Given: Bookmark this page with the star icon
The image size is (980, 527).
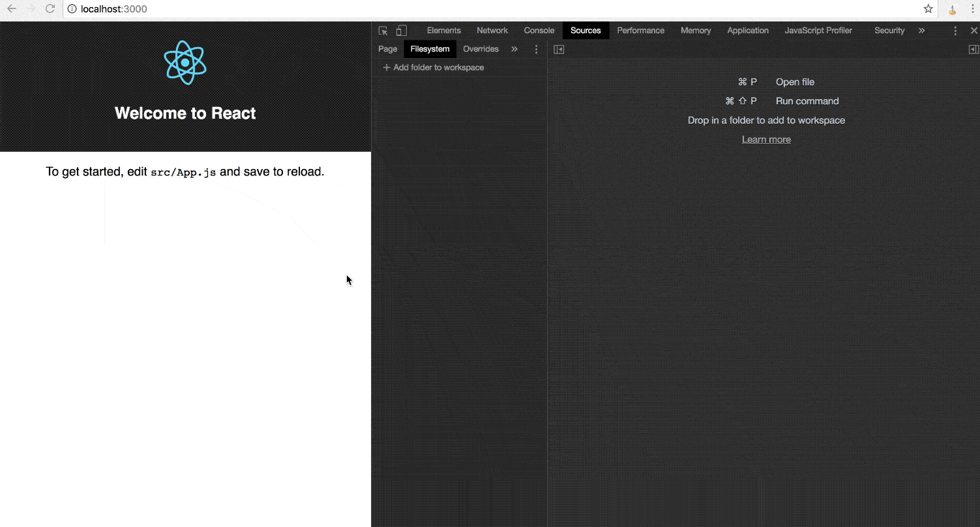Looking at the screenshot, I should [928, 9].
